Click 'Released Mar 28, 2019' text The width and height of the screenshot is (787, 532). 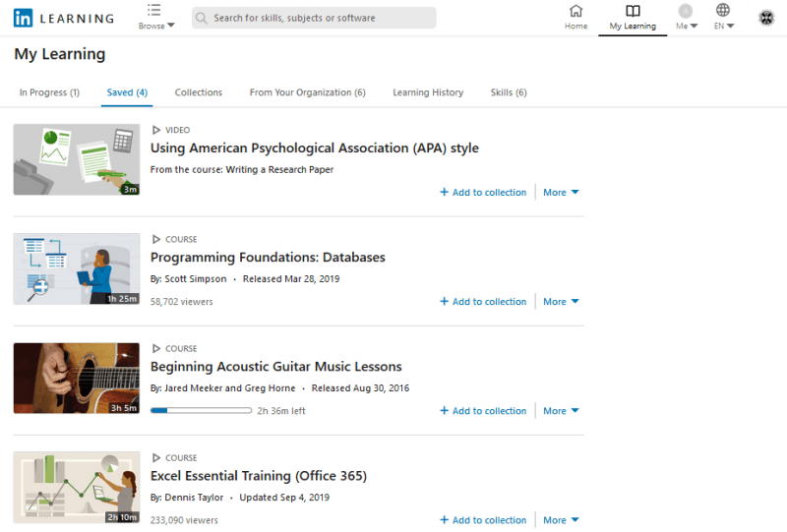[x=291, y=279]
